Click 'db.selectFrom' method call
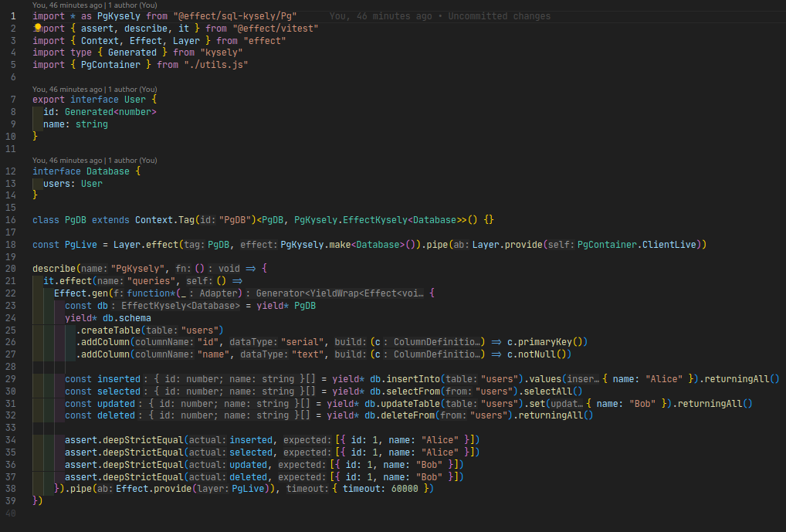The height and width of the screenshot is (532, 786). [405, 391]
